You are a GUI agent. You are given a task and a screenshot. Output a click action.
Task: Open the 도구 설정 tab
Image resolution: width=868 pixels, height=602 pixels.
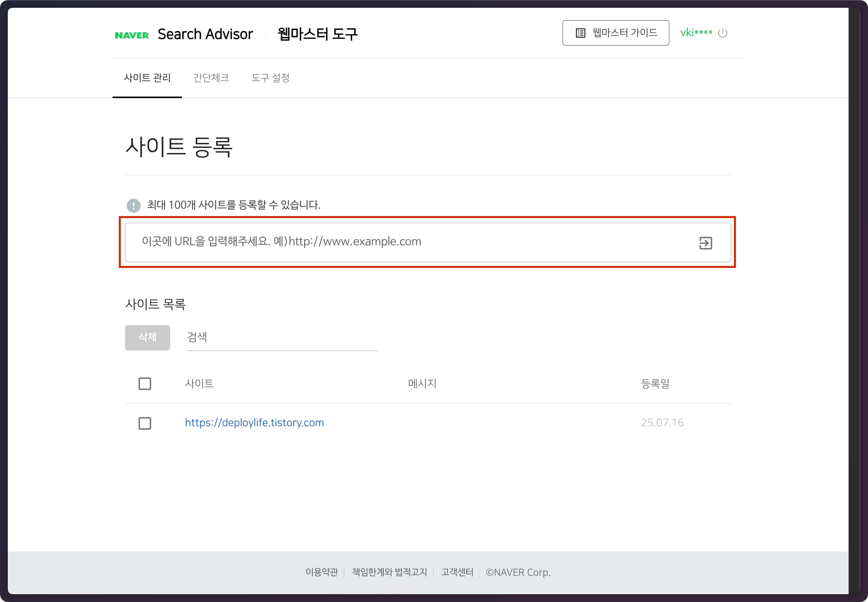(270, 77)
